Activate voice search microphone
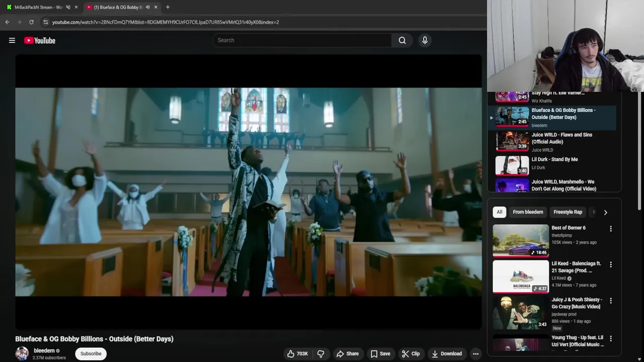644x362 pixels. tap(425, 40)
